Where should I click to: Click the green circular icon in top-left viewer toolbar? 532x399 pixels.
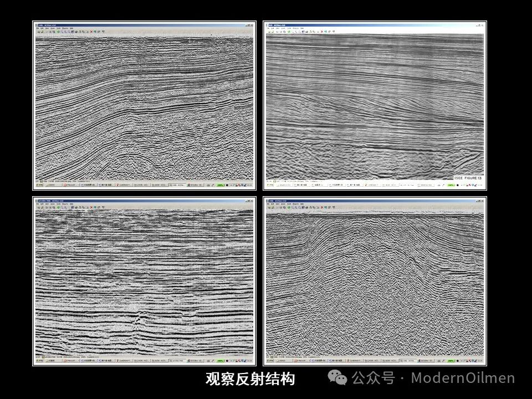58,32
